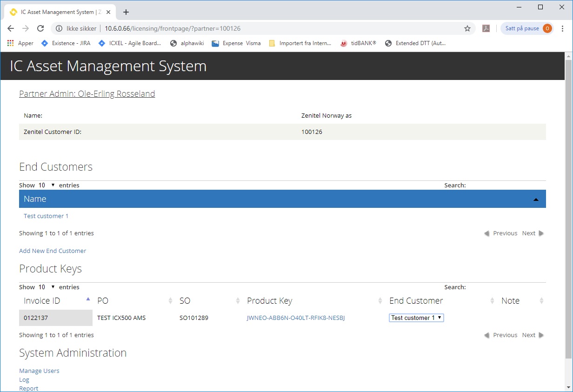573x392 pixels.
Task: Click the browser reload page icon
Action: [x=40, y=28]
